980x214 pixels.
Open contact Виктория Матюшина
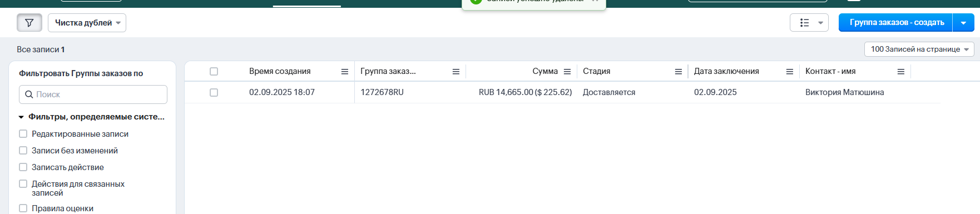[x=844, y=92]
